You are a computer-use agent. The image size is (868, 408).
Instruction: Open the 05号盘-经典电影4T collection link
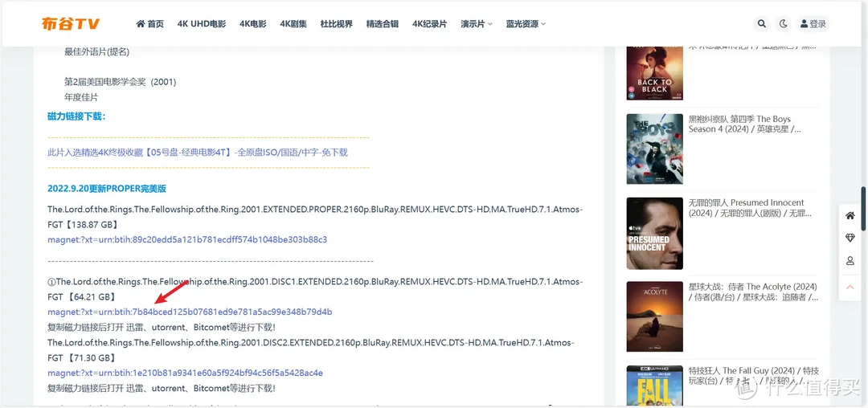click(198, 152)
